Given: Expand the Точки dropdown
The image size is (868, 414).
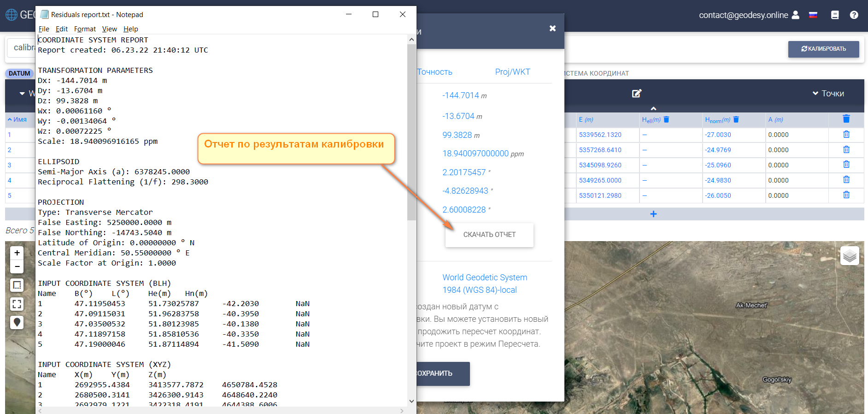Looking at the screenshot, I should 828,94.
